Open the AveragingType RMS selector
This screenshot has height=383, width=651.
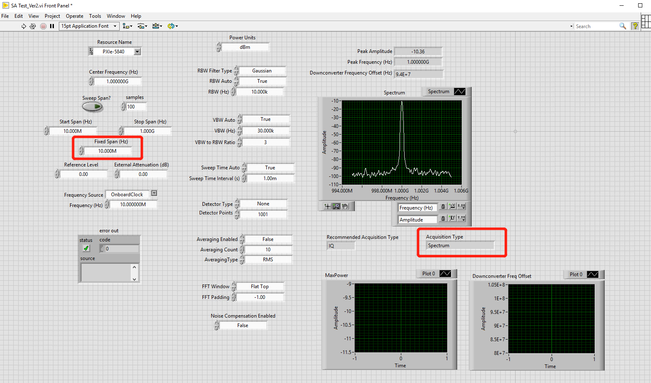point(268,260)
